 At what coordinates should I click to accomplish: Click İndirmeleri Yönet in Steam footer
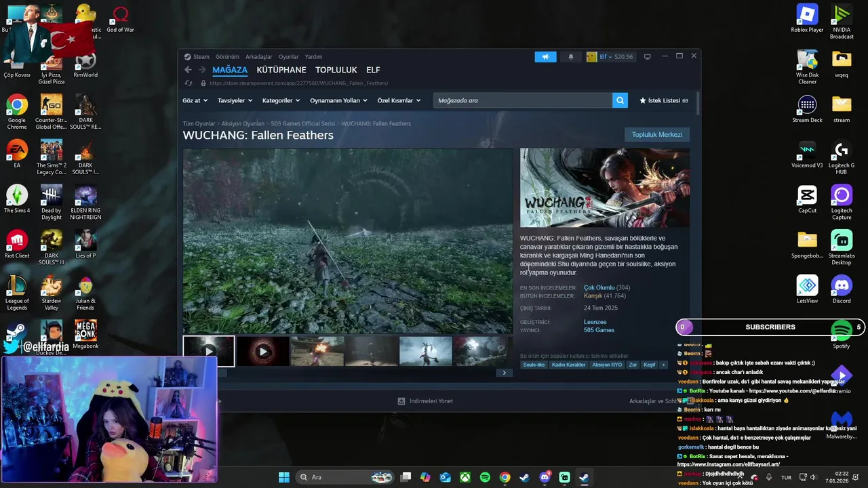click(425, 401)
